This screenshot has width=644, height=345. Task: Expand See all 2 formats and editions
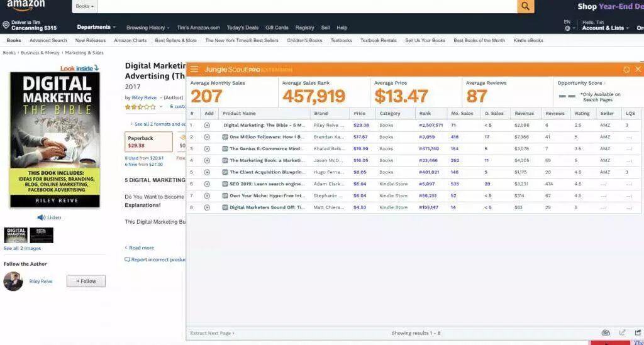pos(158,124)
